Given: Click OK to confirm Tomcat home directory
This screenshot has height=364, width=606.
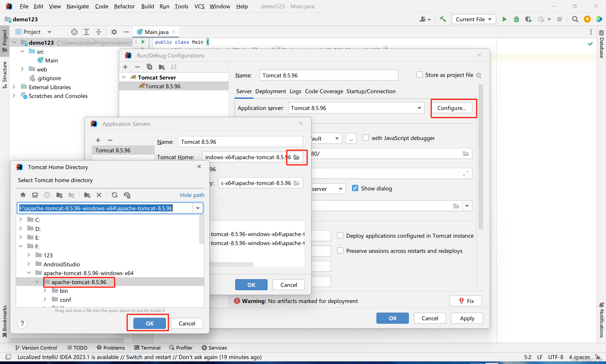Looking at the screenshot, I should 149,323.
